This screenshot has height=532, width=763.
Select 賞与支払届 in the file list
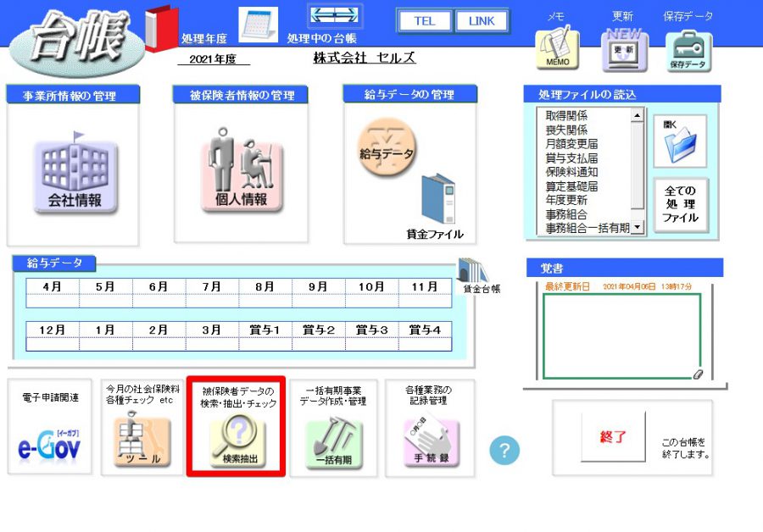click(x=571, y=158)
